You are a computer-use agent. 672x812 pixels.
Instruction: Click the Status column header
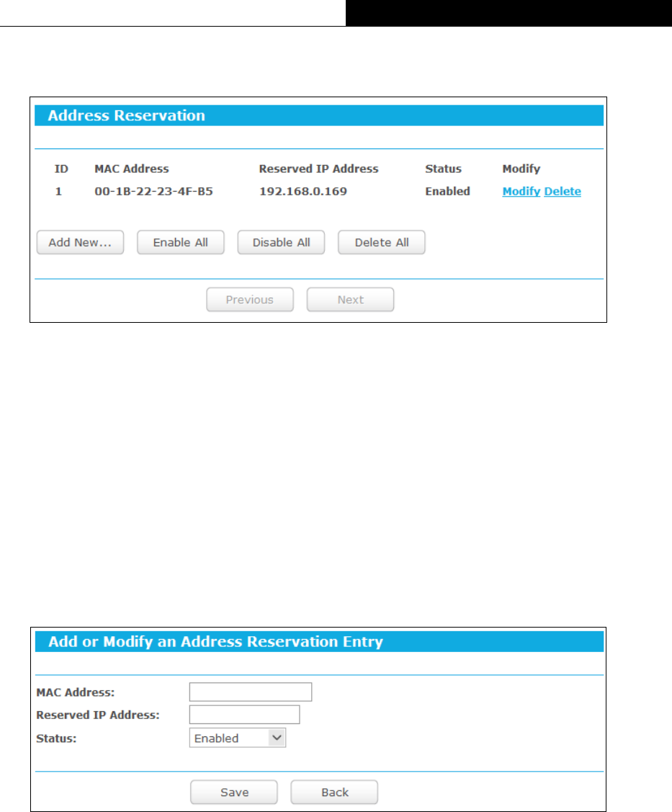443,169
